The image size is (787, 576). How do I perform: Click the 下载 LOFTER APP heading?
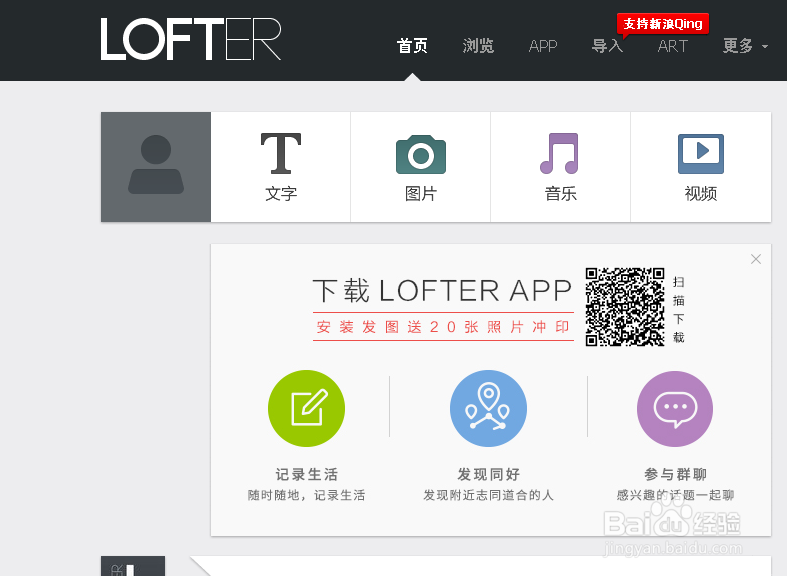[442, 291]
